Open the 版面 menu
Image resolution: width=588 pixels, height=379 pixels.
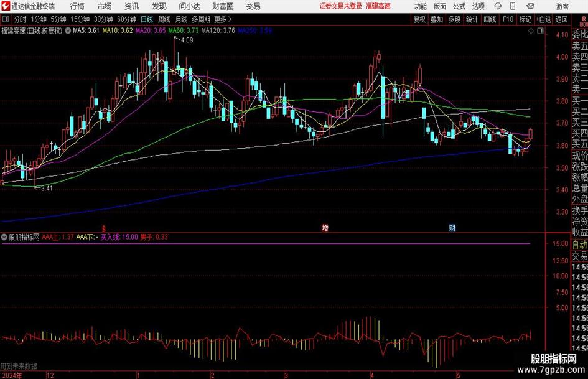(x=440, y=6)
